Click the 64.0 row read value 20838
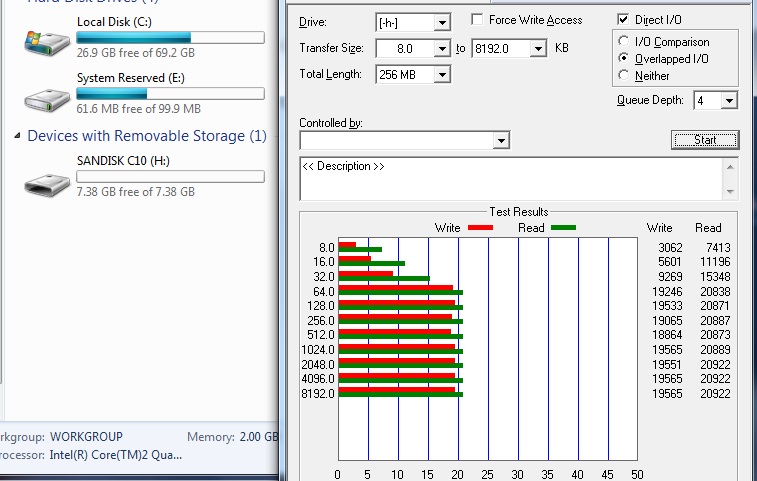Viewport: 757px width, 481px height. pyautogui.click(x=715, y=292)
